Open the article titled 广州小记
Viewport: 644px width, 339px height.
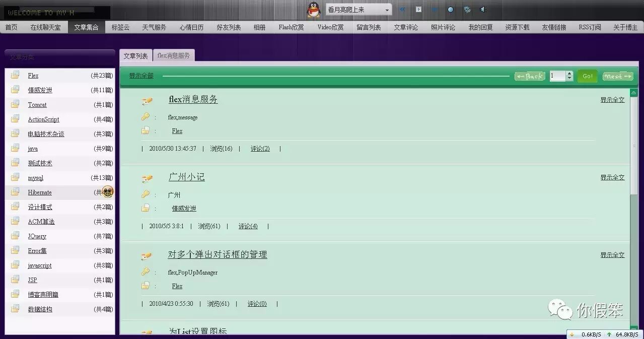click(x=187, y=177)
